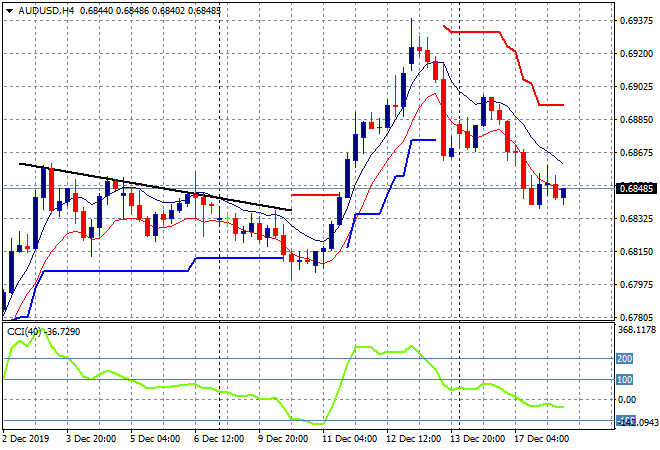Click the 0.69375 price scale label

(636, 21)
